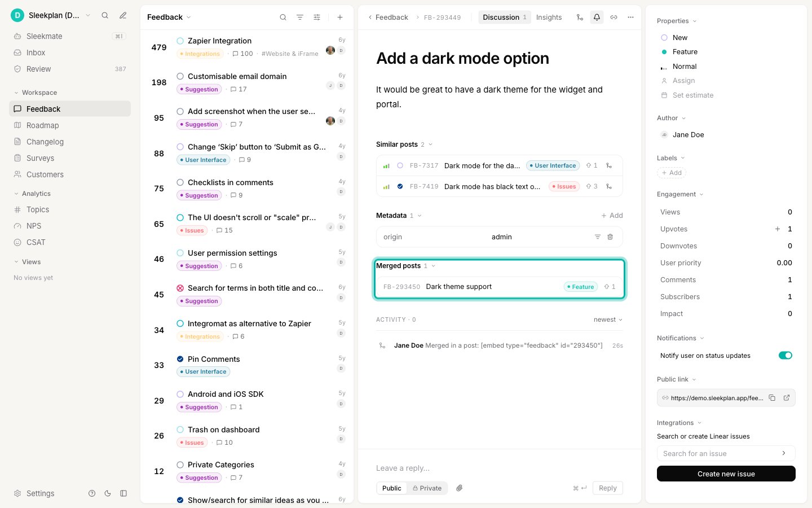
Task: Toggle status circle of Customisable email domain
Action: point(180,76)
